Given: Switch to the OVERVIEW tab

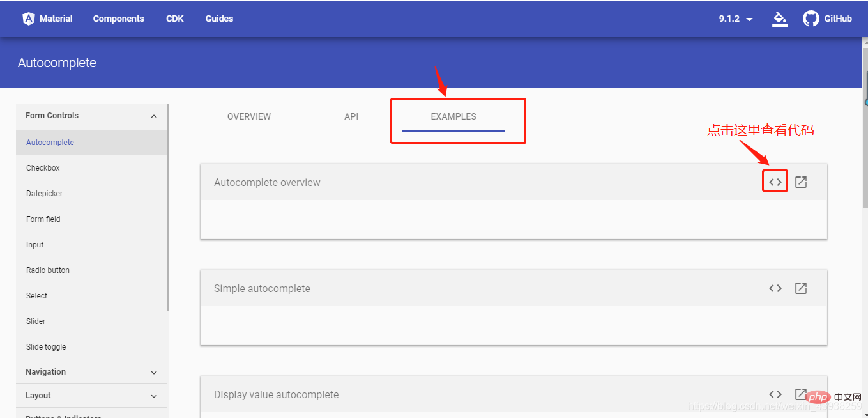Looking at the screenshot, I should tap(249, 116).
